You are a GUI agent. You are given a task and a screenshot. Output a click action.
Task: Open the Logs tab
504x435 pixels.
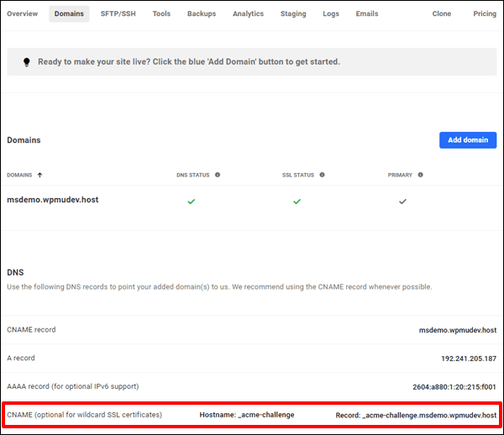[331, 13]
